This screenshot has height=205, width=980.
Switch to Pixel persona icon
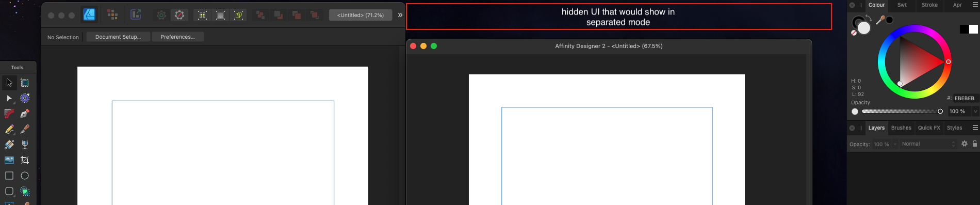[x=112, y=15]
